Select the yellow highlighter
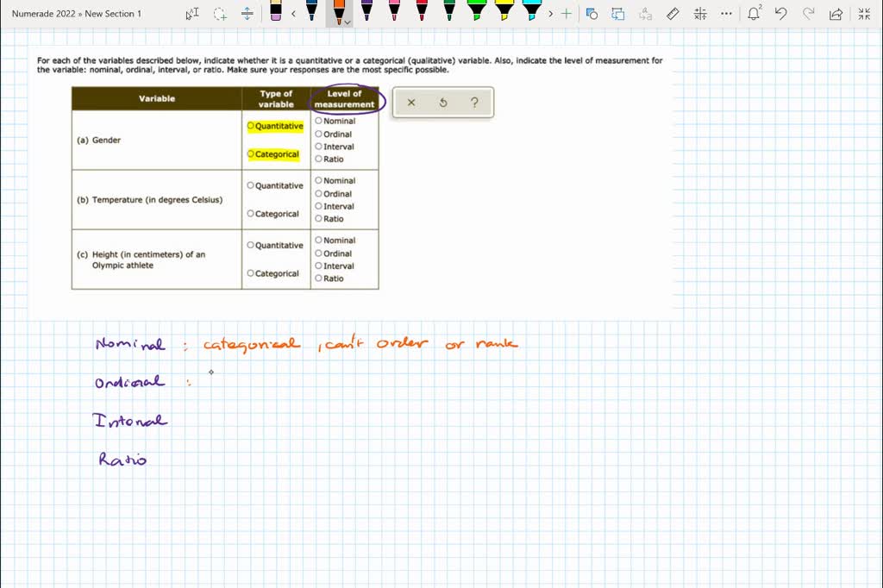Image resolution: width=883 pixels, height=588 pixels. [503, 10]
